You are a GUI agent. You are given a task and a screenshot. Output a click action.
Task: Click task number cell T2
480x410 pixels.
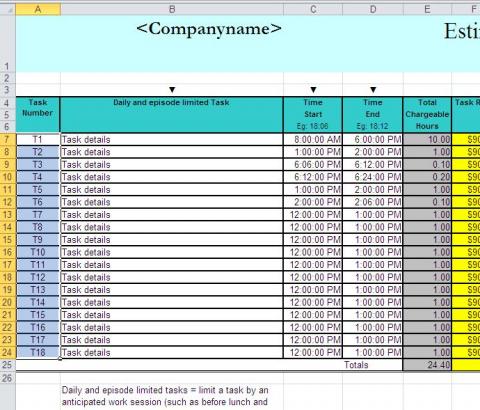(38, 152)
